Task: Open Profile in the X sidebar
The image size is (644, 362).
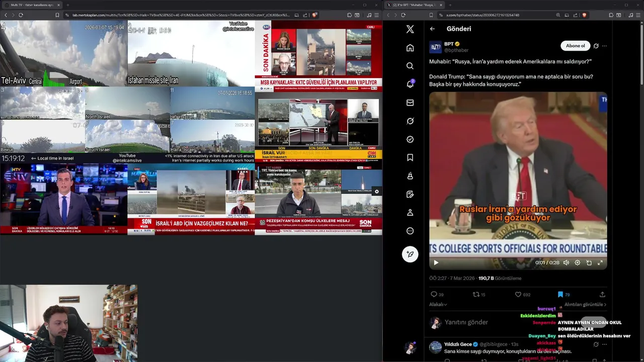Action: pos(410,213)
